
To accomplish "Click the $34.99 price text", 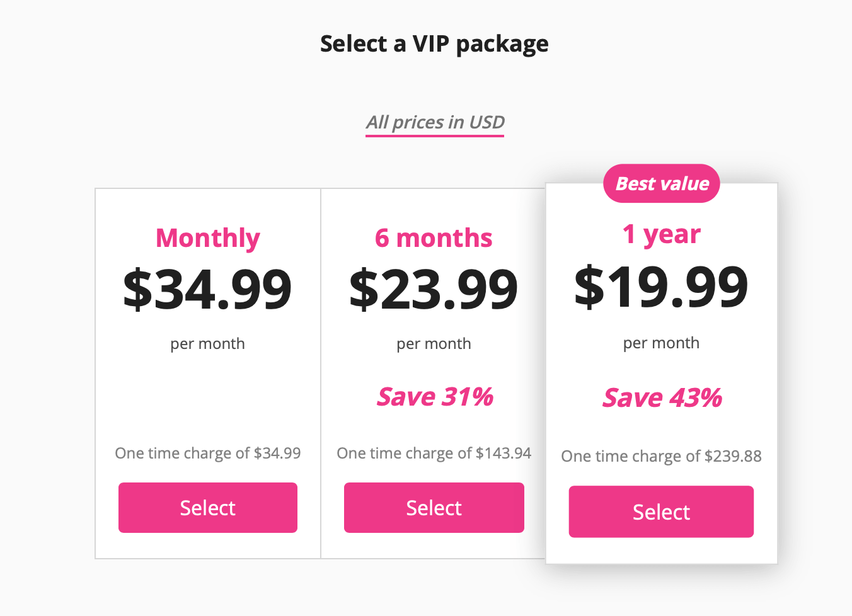I will tap(208, 289).
